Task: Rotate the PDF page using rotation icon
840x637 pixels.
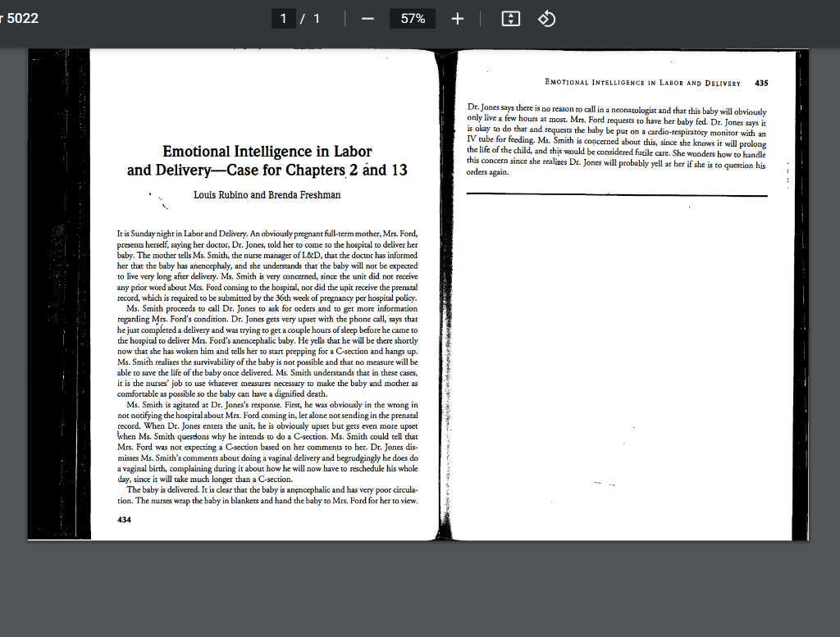Action: pos(547,18)
